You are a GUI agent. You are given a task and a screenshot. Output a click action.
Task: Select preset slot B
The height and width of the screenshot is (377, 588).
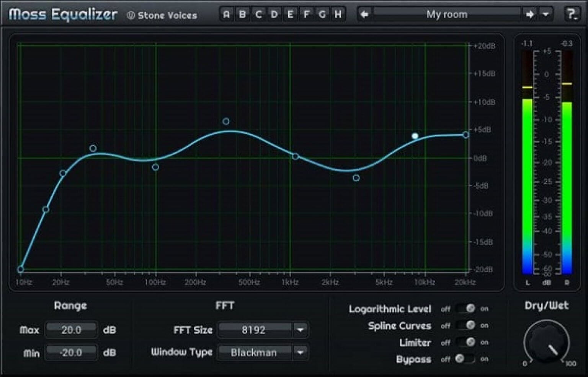[x=242, y=14]
